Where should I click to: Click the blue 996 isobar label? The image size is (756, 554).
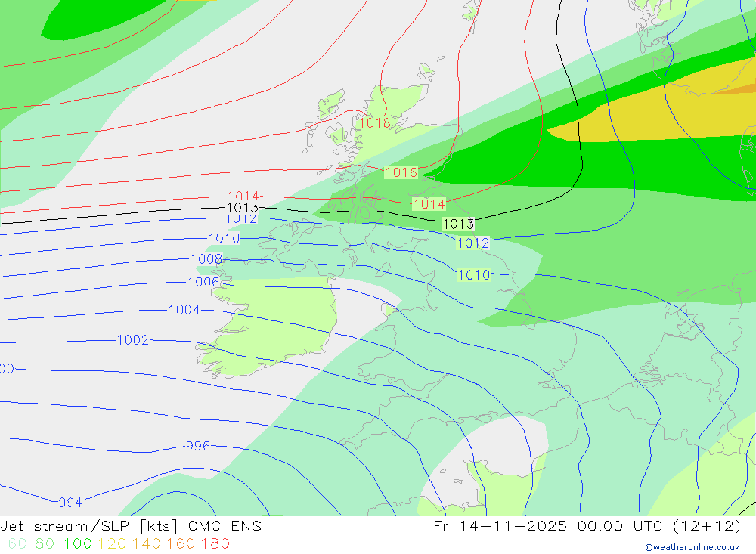pyautogui.click(x=197, y=446)
